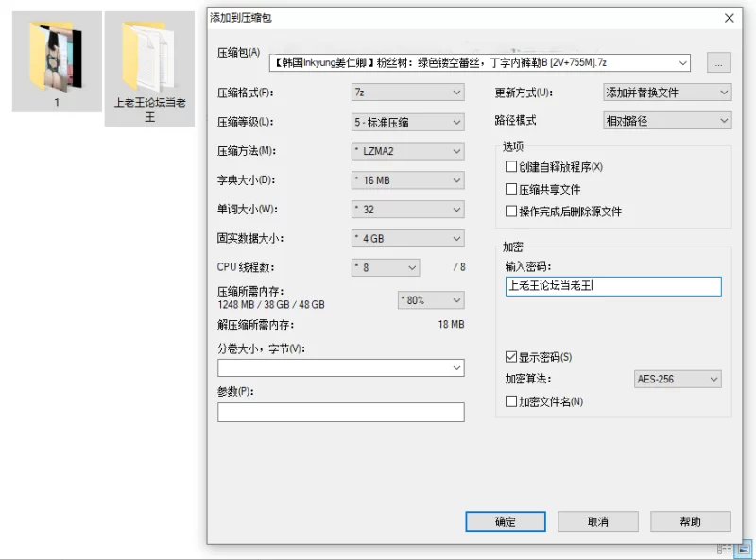This screenshot has height=560, width=756.
Task: Open 压缩方法 LZMA2 dropdown
Action: 408,151
